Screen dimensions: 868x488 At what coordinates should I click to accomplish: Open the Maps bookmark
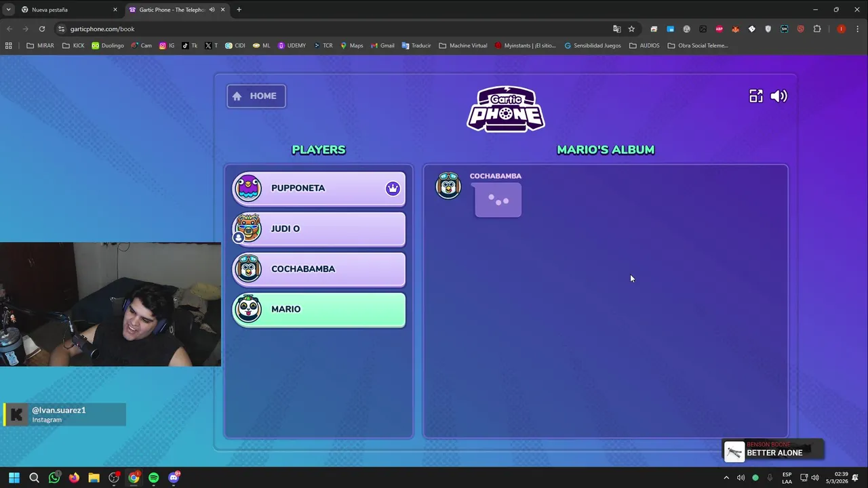(352, 45)
